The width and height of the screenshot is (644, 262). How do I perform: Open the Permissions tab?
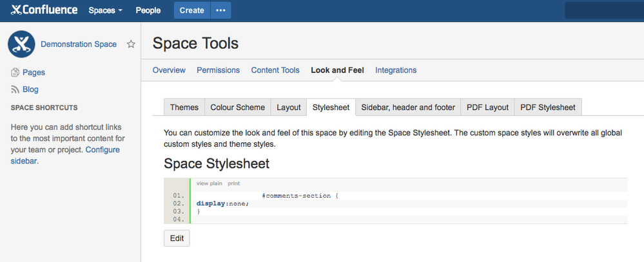click(218, 70)
